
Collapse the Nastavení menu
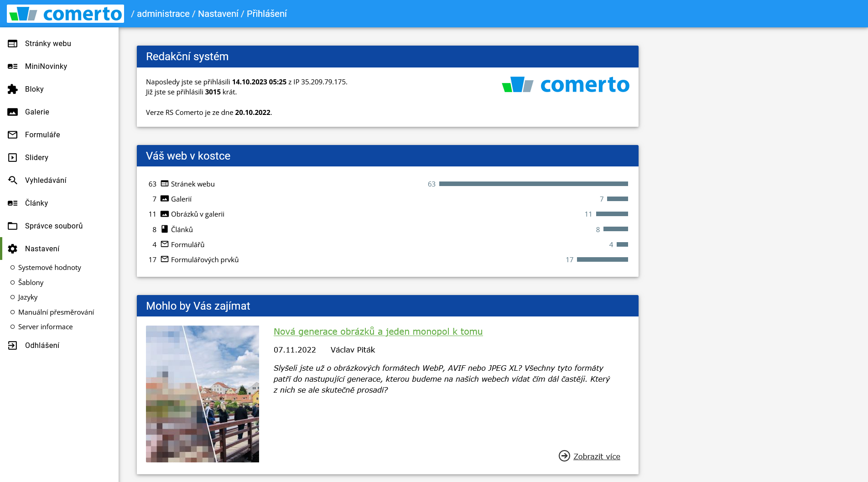pos(59,249)
